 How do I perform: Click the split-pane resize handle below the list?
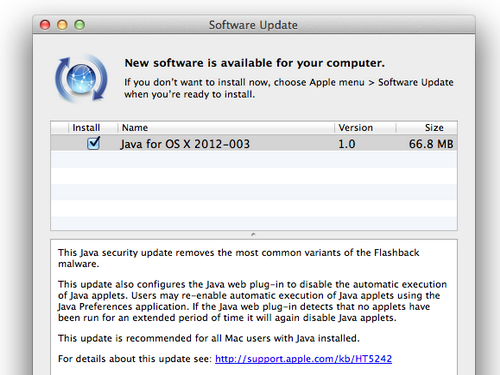click(253, 235)
